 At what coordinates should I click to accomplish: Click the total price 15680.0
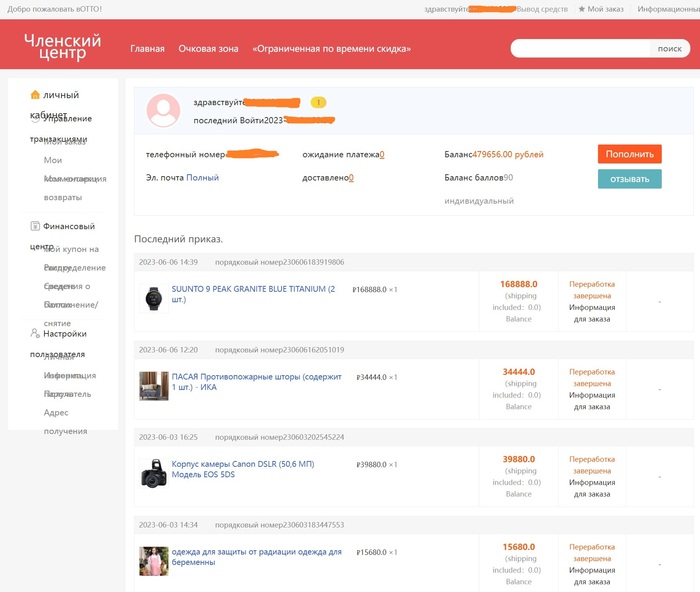point(519,547)
